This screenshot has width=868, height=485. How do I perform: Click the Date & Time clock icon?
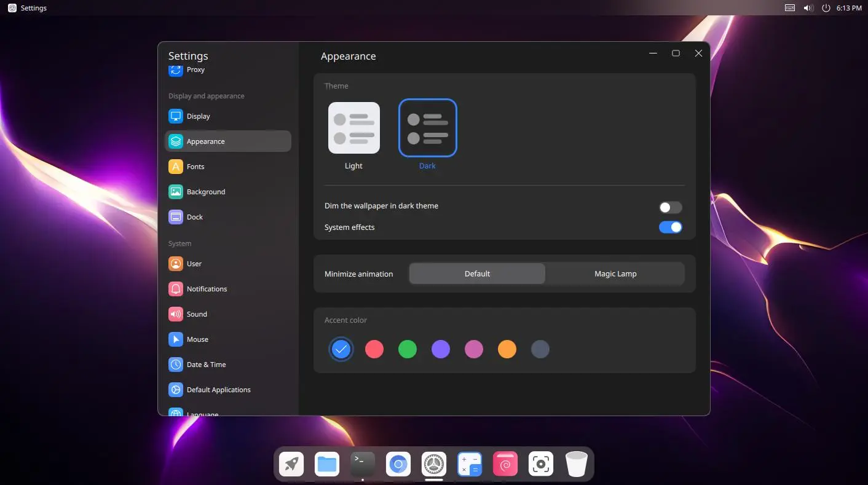point(176,365)
